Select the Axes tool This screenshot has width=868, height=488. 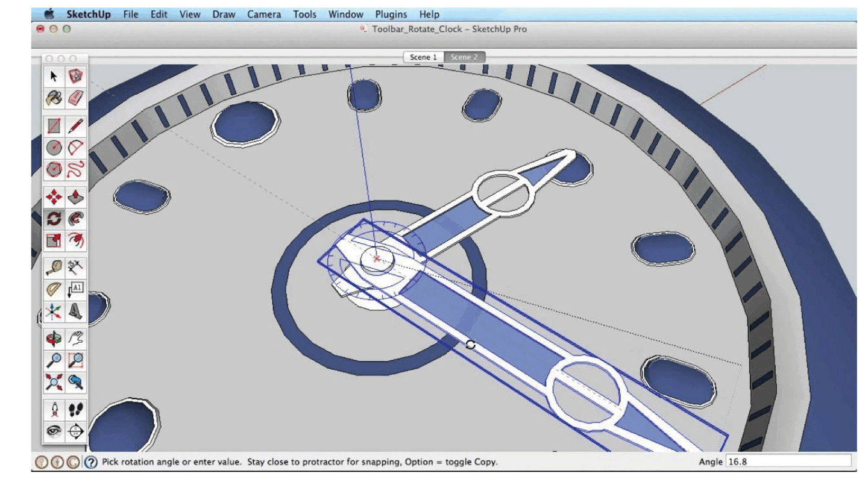(54, 311)
